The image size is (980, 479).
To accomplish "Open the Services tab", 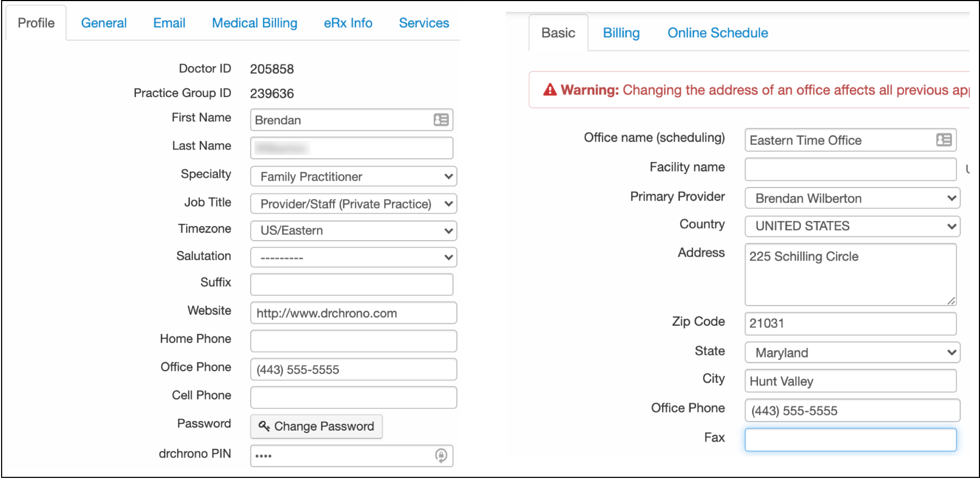I will 424,23.
